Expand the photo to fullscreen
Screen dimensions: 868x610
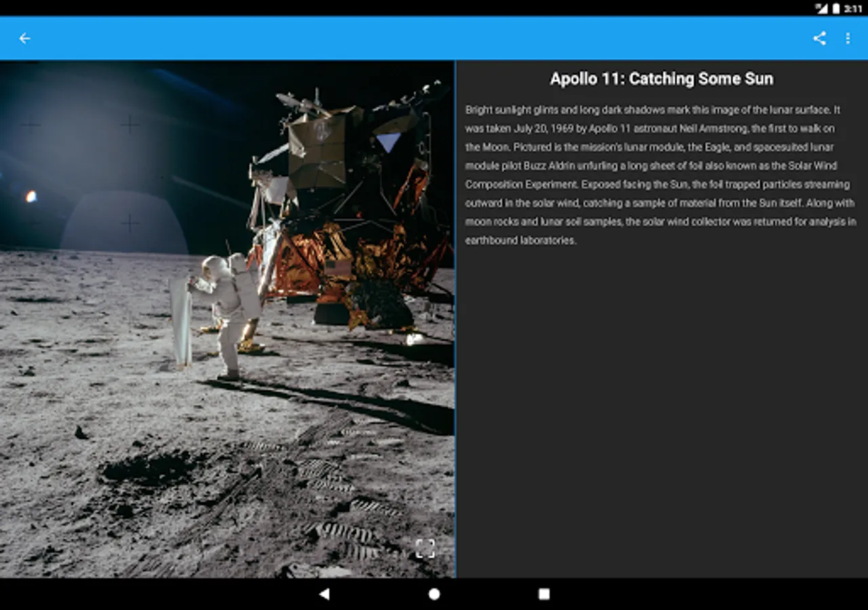tap(425, 548)
